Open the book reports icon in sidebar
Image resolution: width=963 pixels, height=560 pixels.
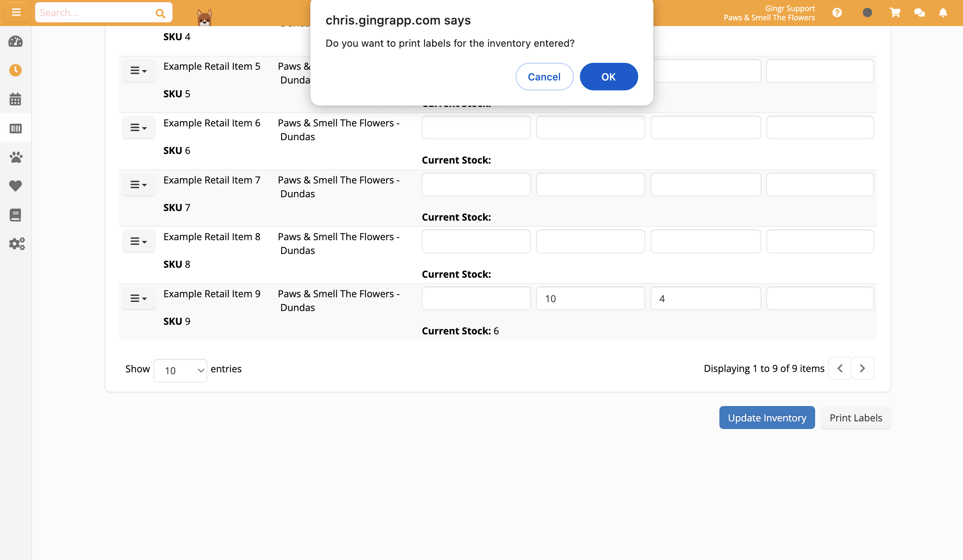pos(15,215)
